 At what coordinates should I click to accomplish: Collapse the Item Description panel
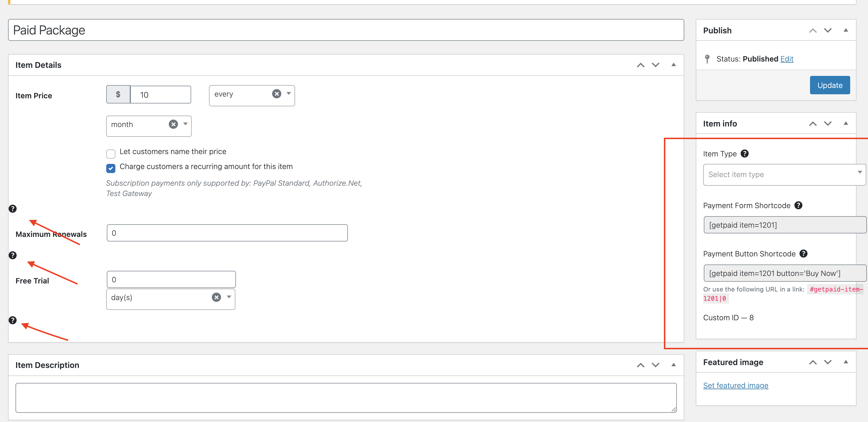[673, 365]
